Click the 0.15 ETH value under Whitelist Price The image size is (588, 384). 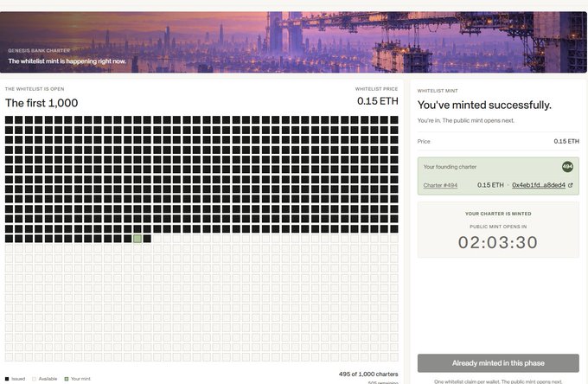[x=378, y=101]
